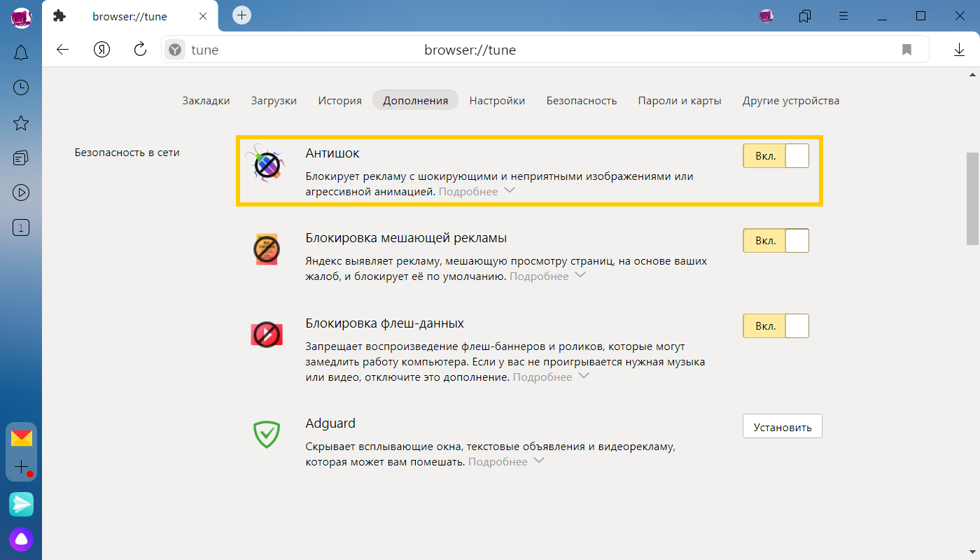The image size is (980, 560).
Task: Switch to Закладки tab
Action: 206,100
